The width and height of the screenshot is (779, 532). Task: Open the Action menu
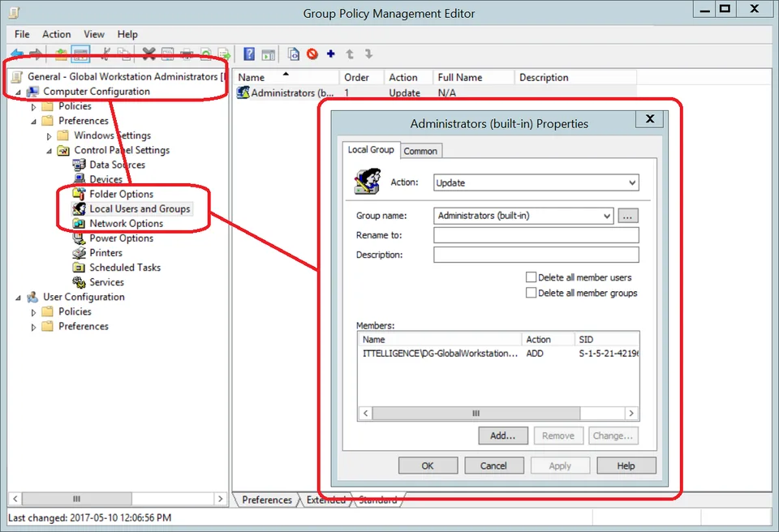[56, 34]
